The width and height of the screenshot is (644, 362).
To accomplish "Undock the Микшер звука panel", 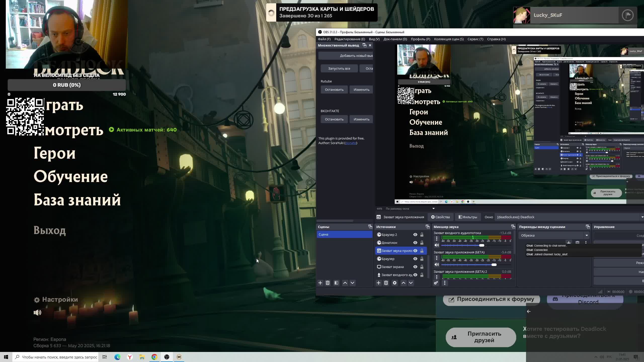I will pos(513,227).
